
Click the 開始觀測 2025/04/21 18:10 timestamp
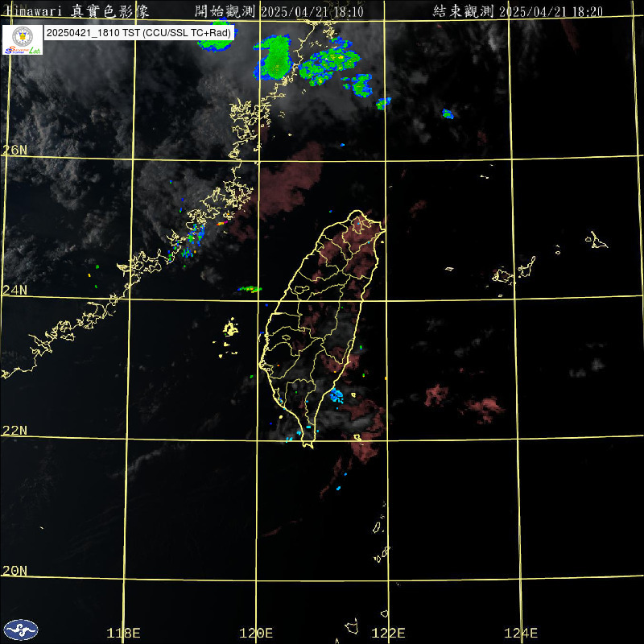click(x=279, y=11)
